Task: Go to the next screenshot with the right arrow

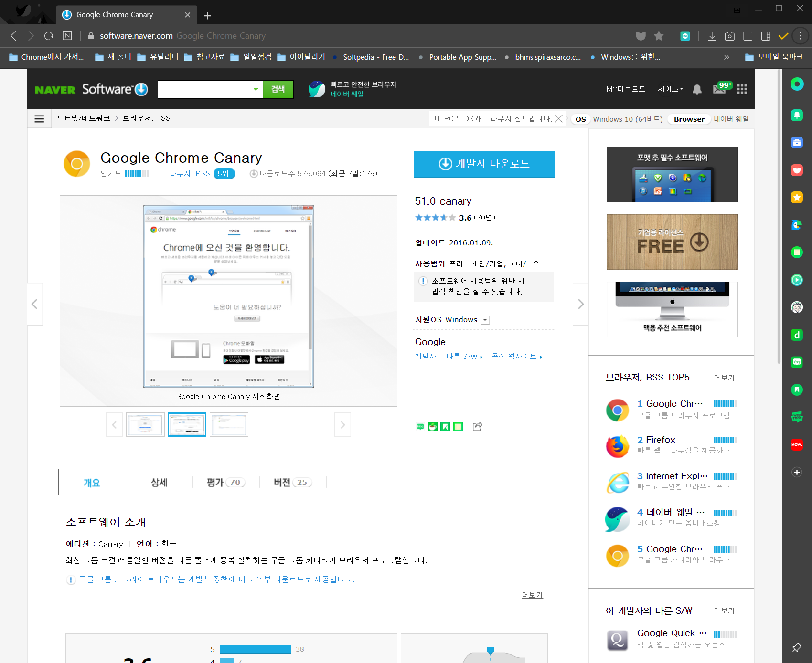Action: point(580,304)
